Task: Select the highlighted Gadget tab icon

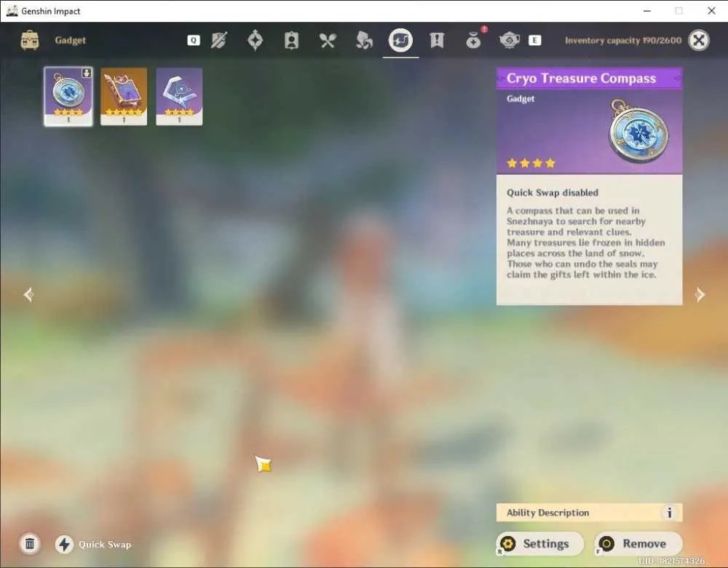Action: tap(400, 40)
